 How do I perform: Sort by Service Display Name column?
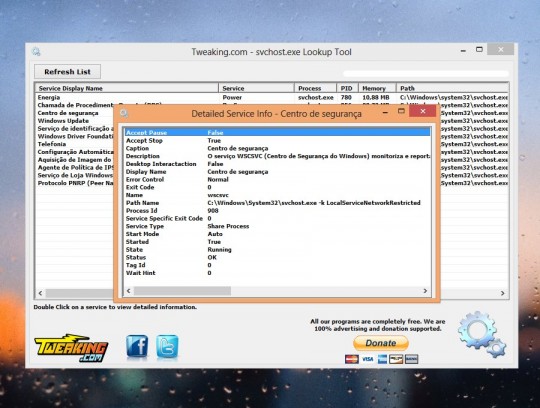[x=127, y=88]
